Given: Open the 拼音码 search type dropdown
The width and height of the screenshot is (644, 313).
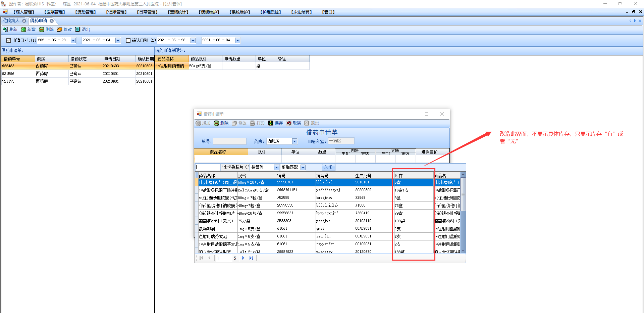Looking at the screenshot, I should (277, 167).
